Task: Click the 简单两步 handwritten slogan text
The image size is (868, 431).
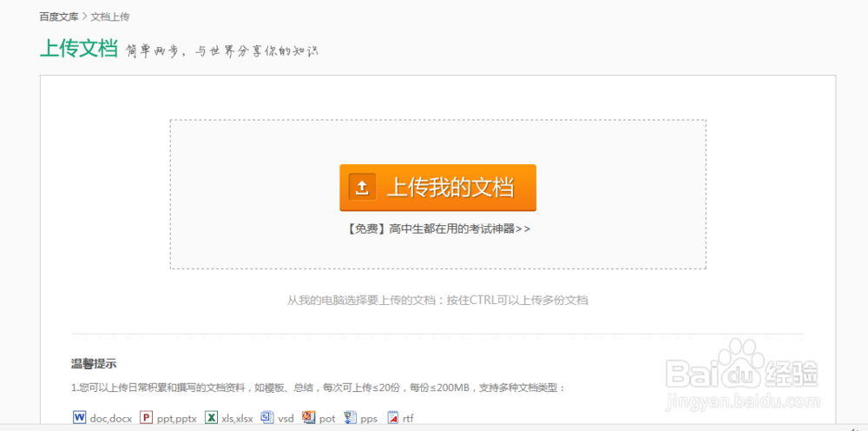Action: tap(222, 51)
